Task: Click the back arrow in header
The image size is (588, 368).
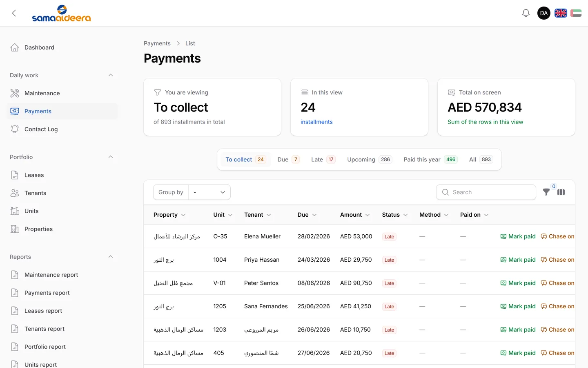Action: pos(14,13)
